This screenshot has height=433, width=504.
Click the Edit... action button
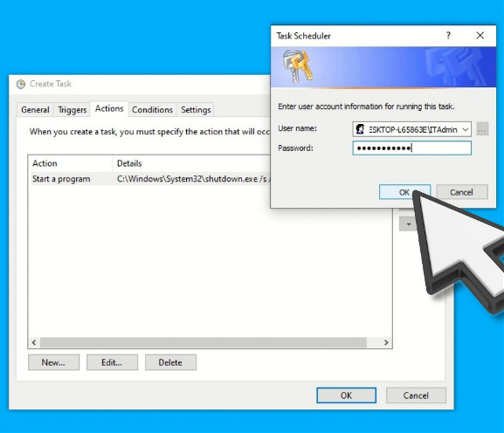coord(112,362)
